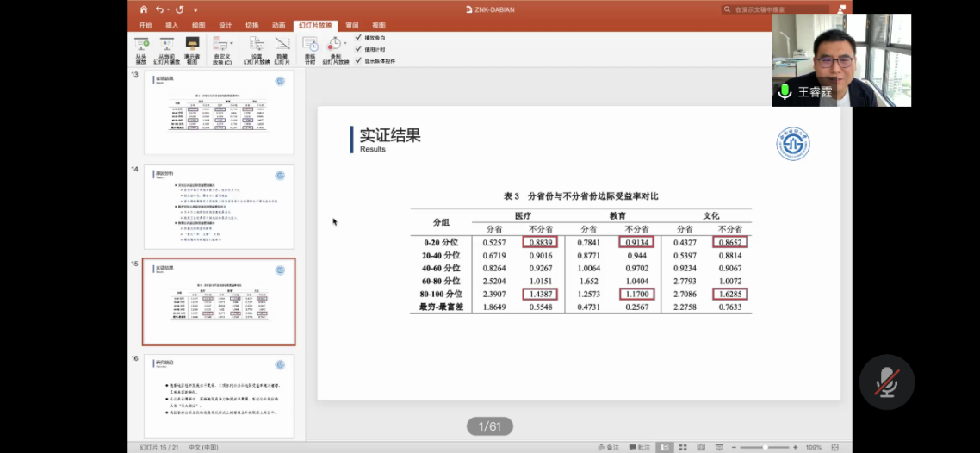
Task: Open the 审阅 (Review) ribbon tab
Action: pyautogui.click(x=352, y=26)
